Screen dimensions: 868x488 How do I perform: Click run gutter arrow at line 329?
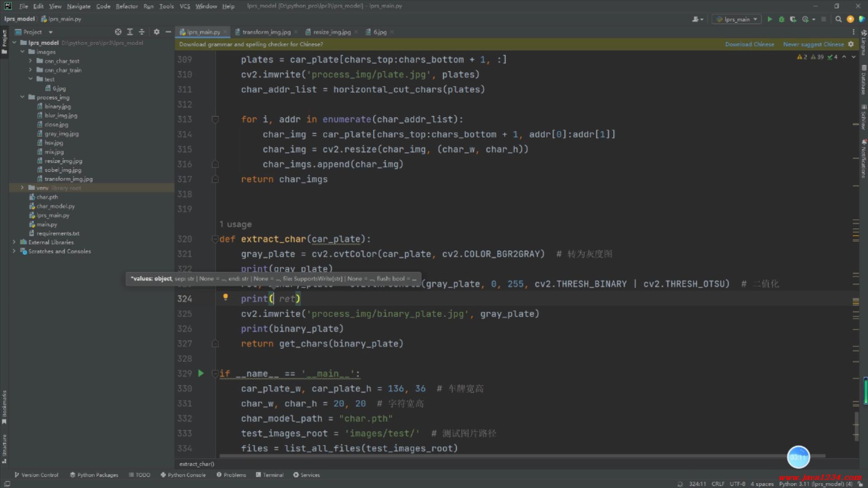(201, 373)
